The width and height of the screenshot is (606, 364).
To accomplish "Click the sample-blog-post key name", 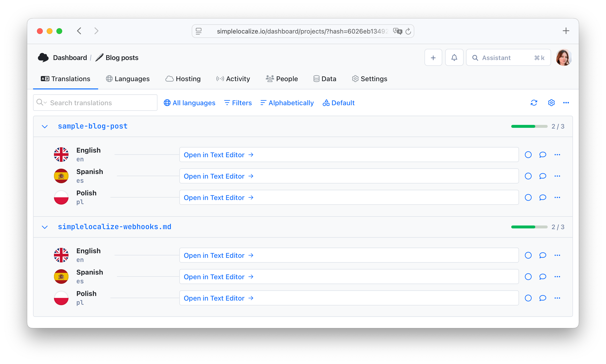I will (x=93, y=126).
